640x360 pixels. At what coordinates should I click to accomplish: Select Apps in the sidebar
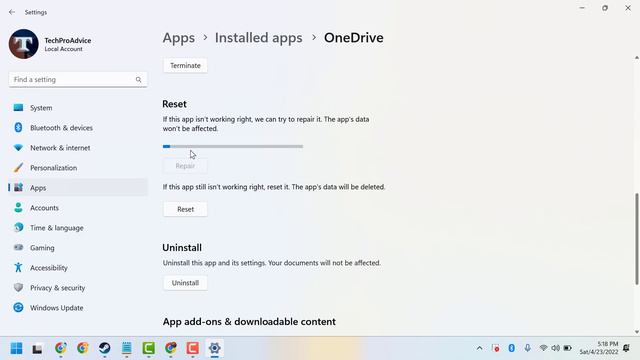[78, 188]
